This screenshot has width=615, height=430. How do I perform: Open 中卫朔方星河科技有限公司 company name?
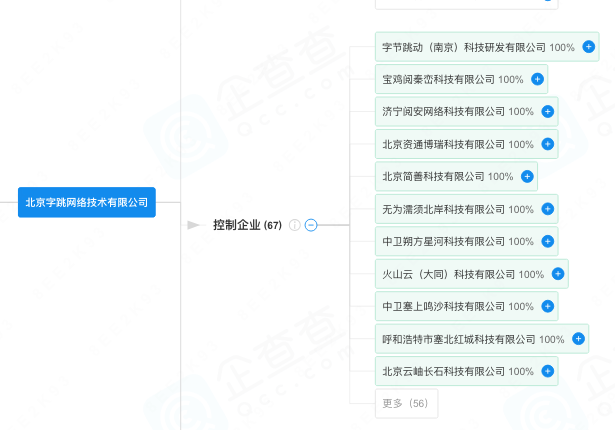click(444, 242)
